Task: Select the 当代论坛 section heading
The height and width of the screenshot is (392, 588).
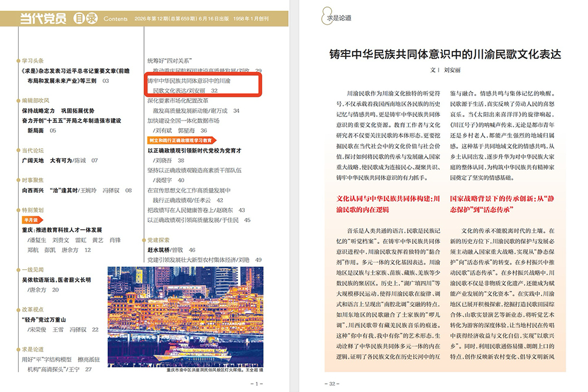Action: coord(32,150)
